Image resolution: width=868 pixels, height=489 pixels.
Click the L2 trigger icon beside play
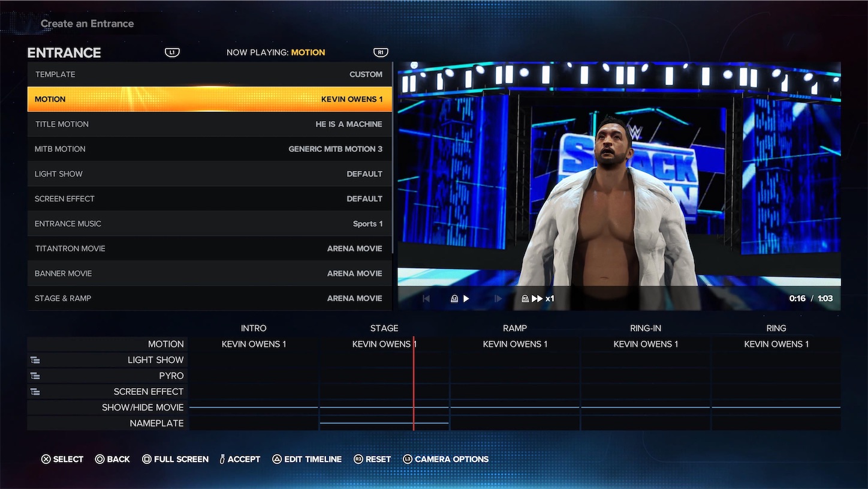click(454, 299)
